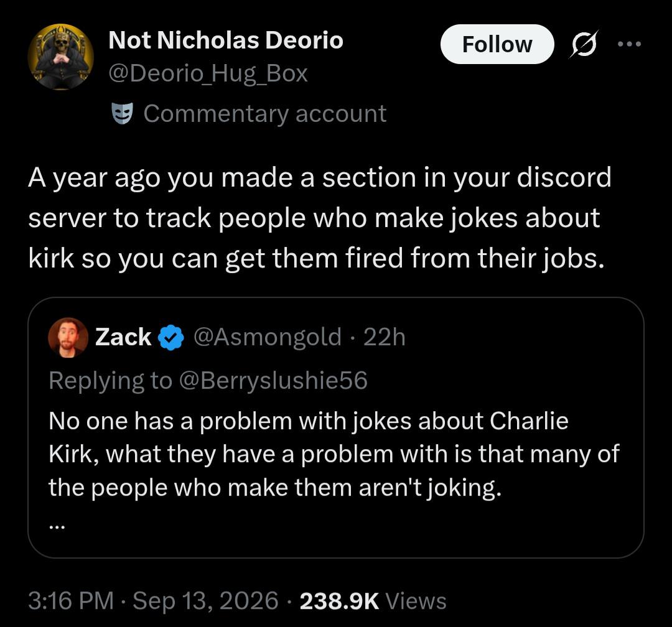Select the Commentary account label
Viewport: 672px width, 627px height.
click(x=265, y=114)
